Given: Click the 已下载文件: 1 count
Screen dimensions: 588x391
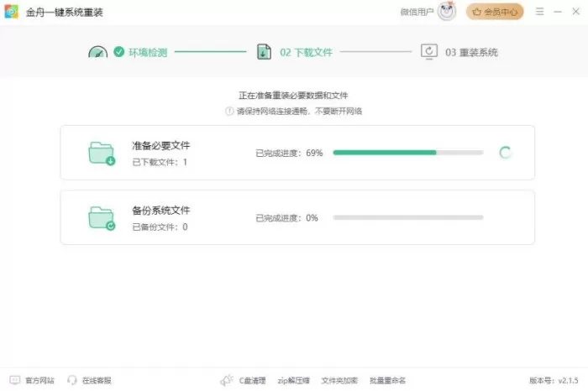Looking at the screenshot, I should tap(160, 162).
